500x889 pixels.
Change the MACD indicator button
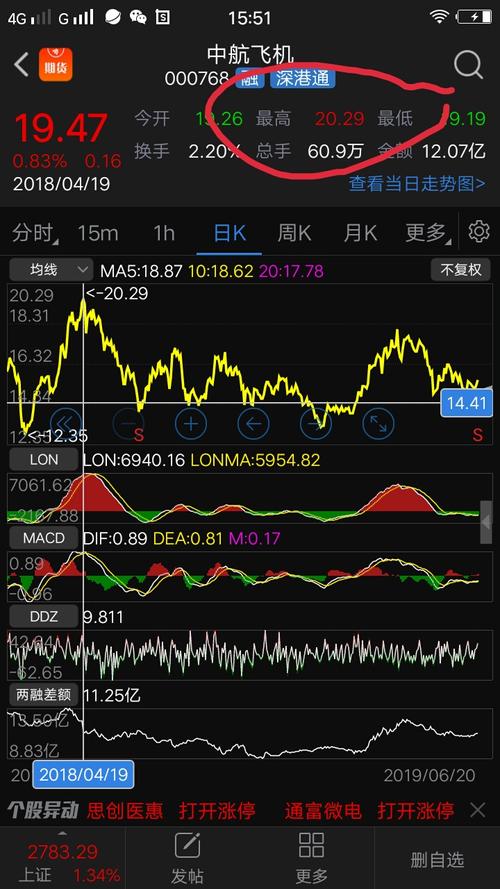pyautogui.click(x=44, y=537)
